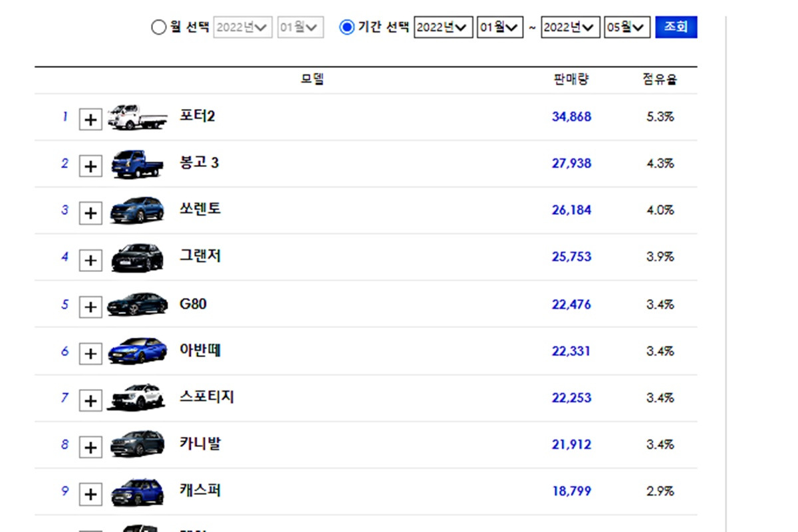
Task: Expand the 스포티지 row plus button
Action: (x=90, y=401)
